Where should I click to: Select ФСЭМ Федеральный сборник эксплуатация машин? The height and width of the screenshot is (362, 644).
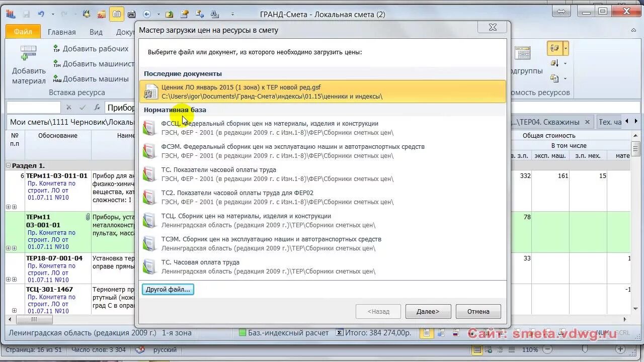click(323, 151)
